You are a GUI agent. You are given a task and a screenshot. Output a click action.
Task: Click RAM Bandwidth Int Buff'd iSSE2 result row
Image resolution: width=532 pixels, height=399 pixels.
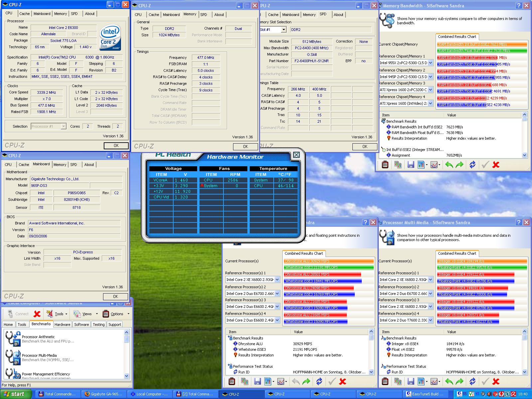tap(452, 127)
